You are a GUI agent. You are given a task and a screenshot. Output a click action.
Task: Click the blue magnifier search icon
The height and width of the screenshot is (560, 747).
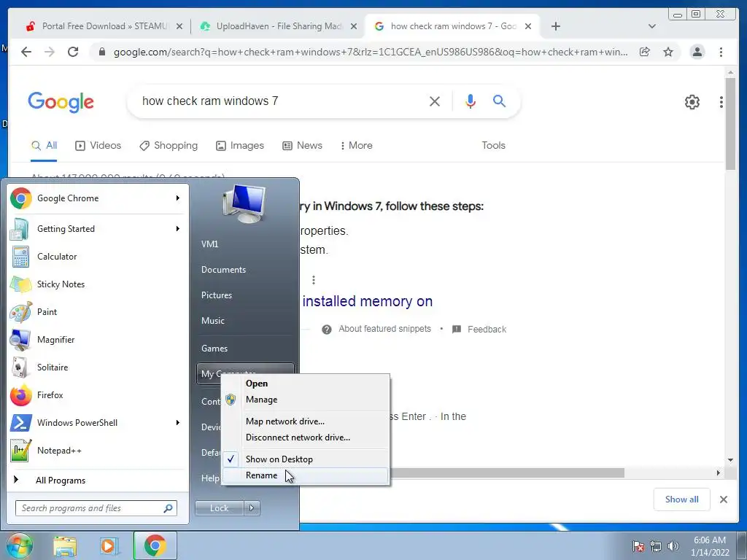point(499,101)
